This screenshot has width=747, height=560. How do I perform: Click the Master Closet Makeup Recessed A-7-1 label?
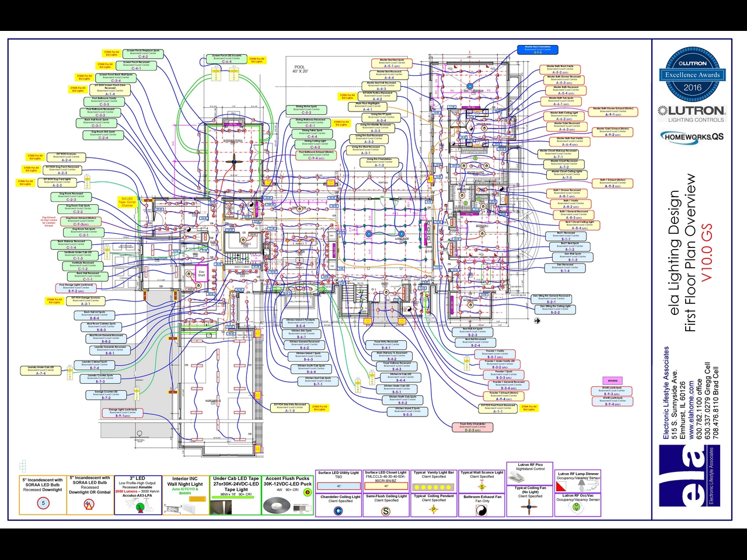pos(558,154)
